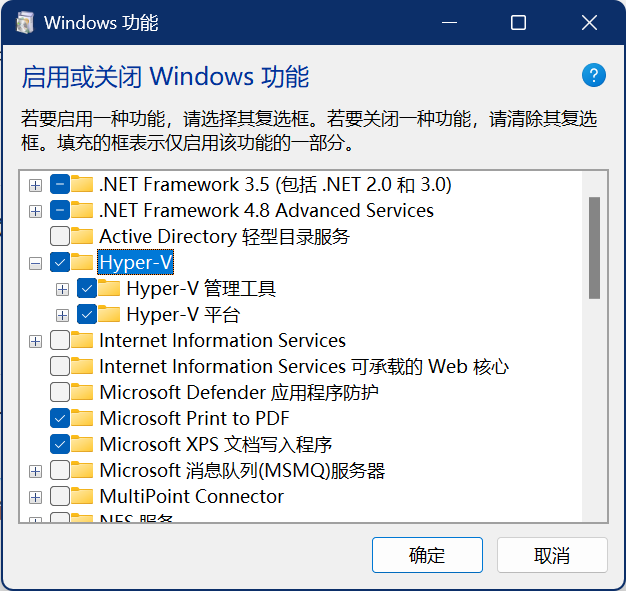Select Internet Information Services 可承载的 Web 核心 item
626x591 pixels.
point(304,367)
